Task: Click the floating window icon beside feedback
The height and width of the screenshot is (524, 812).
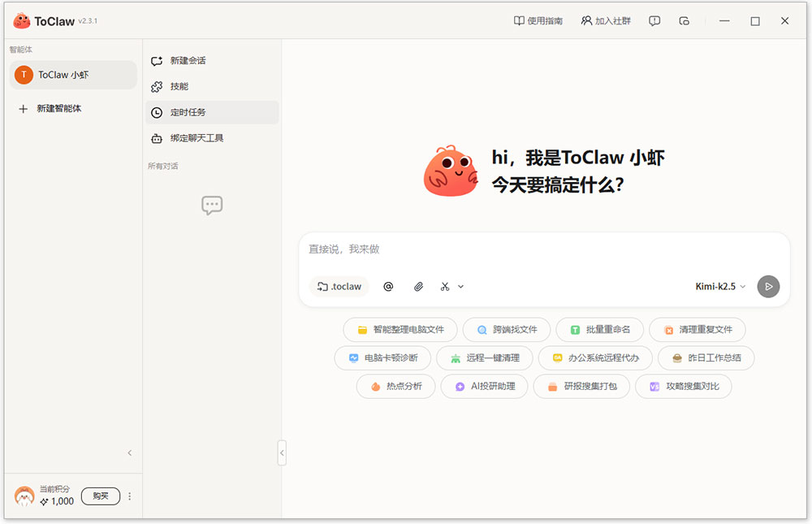Action: [684, 21]
